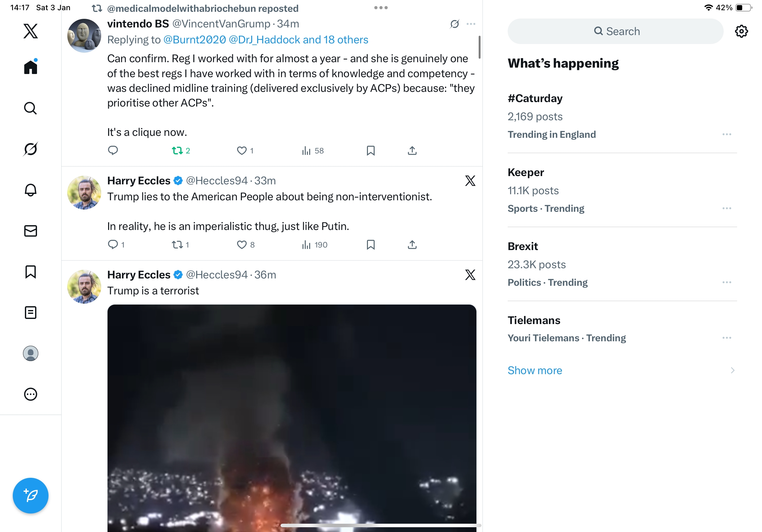Bookmark the imperialistic thug post
The image size is (762, 532).
(370, 245)
